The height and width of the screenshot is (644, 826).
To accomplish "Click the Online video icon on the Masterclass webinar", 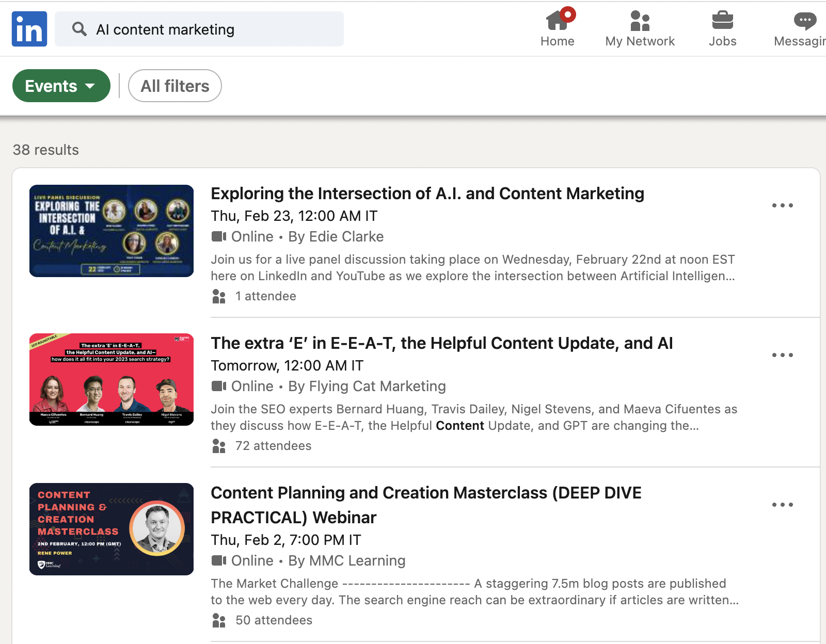I will click(x=219, y=560).
